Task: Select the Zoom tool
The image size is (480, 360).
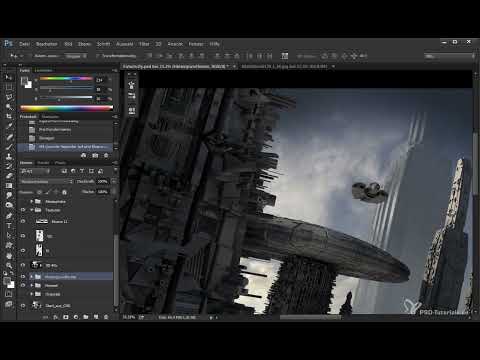Action: (9, 266)
